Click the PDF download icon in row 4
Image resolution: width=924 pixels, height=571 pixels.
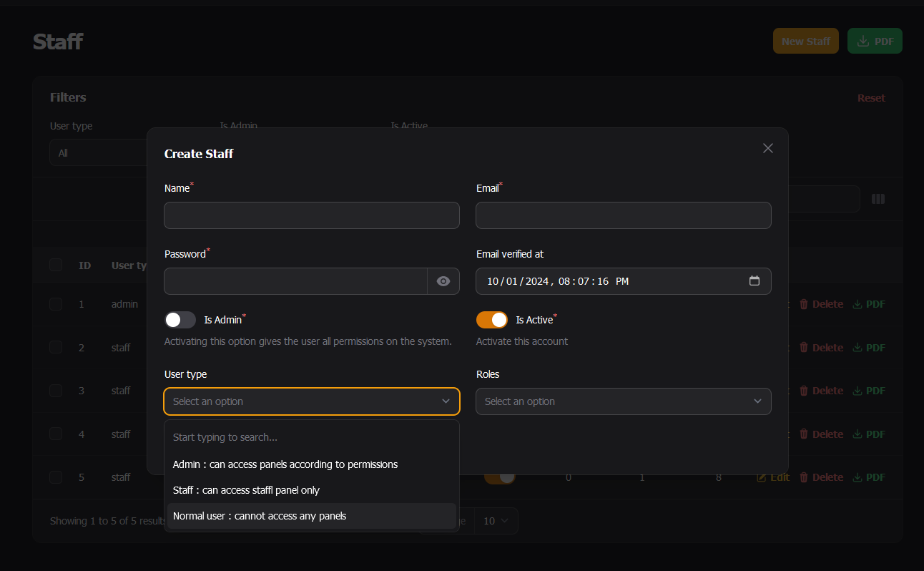tap(857, 434)
